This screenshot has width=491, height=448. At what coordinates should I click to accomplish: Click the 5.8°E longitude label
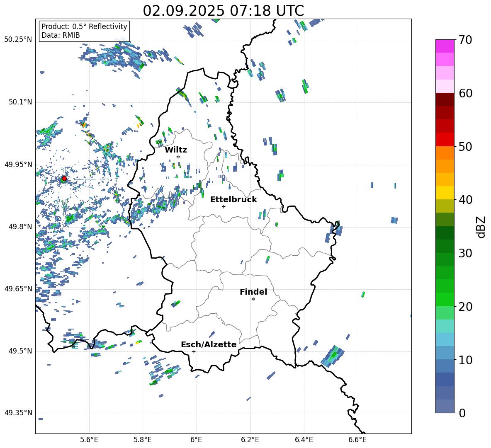[x=143, y=440]
